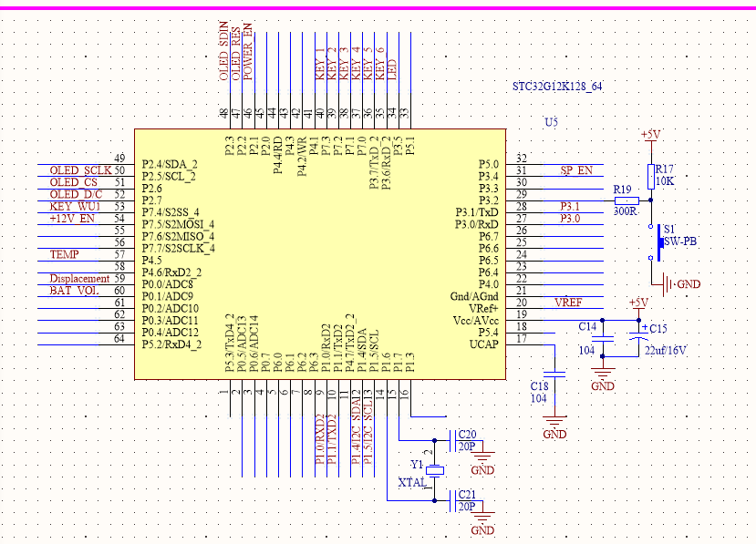Image resolution: width=756 pixels, height=544 pixels.
Task: Select the Displacement net label
Action: pos(79,279)
